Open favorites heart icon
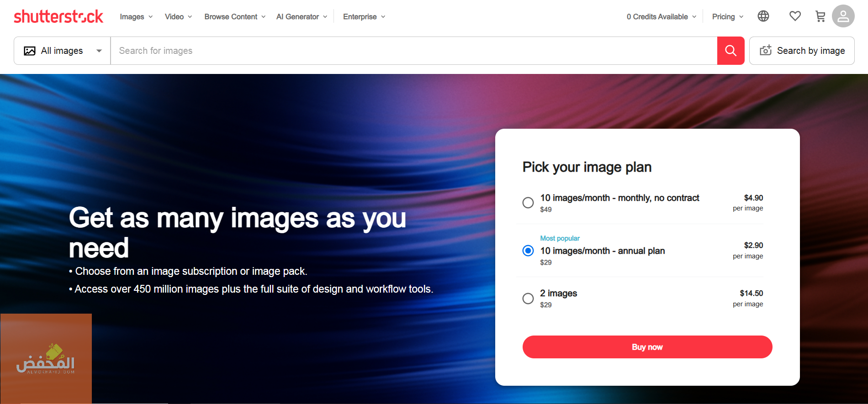The image size is (868, 404). [x=795, y=16]
